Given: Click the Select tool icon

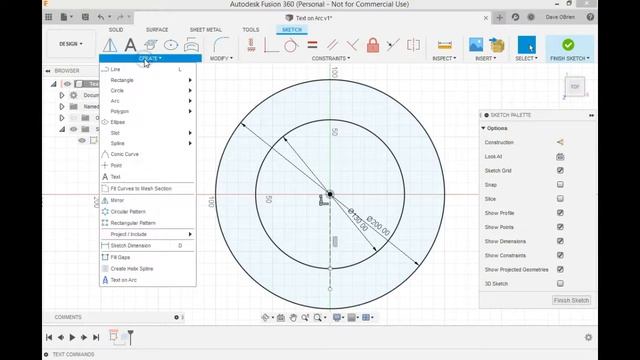Looking at the screenshot, I should pyautogui.click(x=527, y=45).
